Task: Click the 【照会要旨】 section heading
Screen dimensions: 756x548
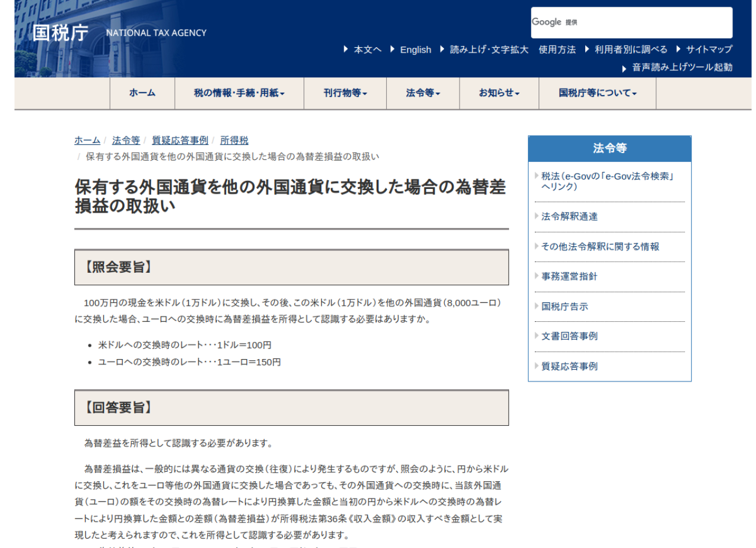Action: click(292, 268)
